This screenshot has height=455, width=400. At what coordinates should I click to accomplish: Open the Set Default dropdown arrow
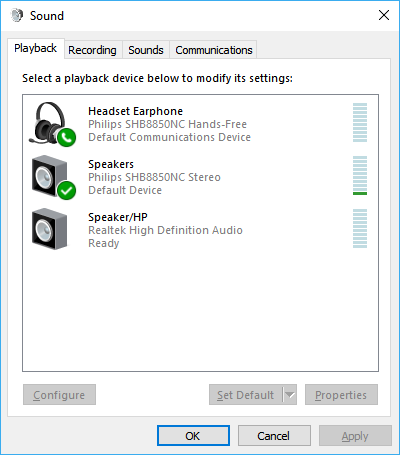pyautogui.click(x=290, y=395)
